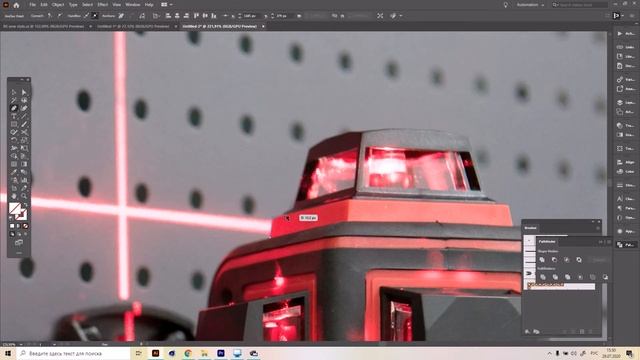Open the File menu

tap(32, 5)
